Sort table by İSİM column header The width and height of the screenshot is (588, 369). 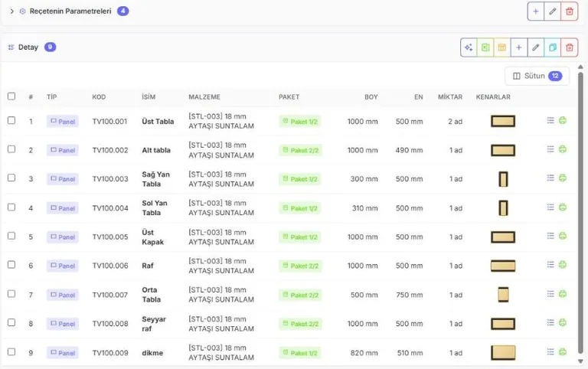click(149, 96)
